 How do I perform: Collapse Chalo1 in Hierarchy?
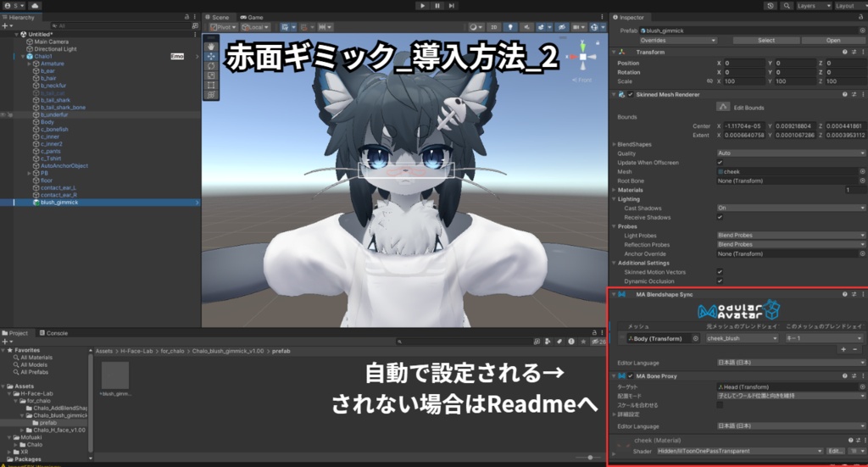tap(23, 57)
